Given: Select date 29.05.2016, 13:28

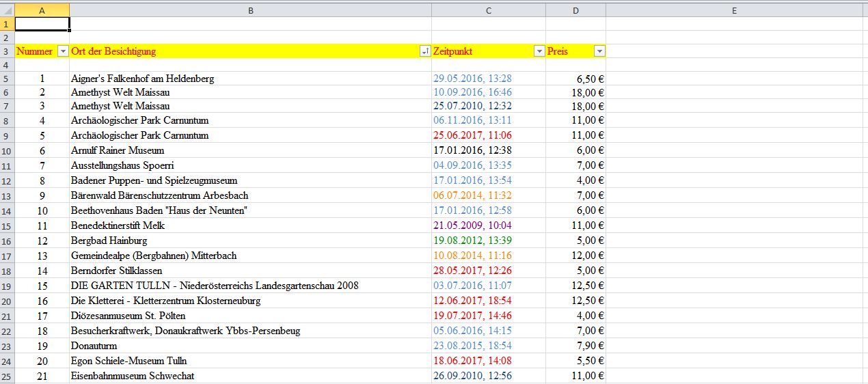Looking at the screenshot, I should tap(489, 79).
